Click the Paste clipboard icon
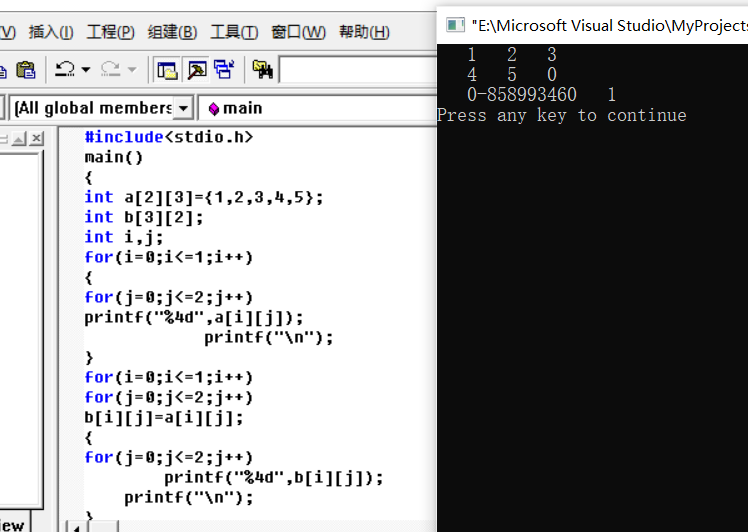748x532 pixels. pyautogui.click(x=26, y=70)
